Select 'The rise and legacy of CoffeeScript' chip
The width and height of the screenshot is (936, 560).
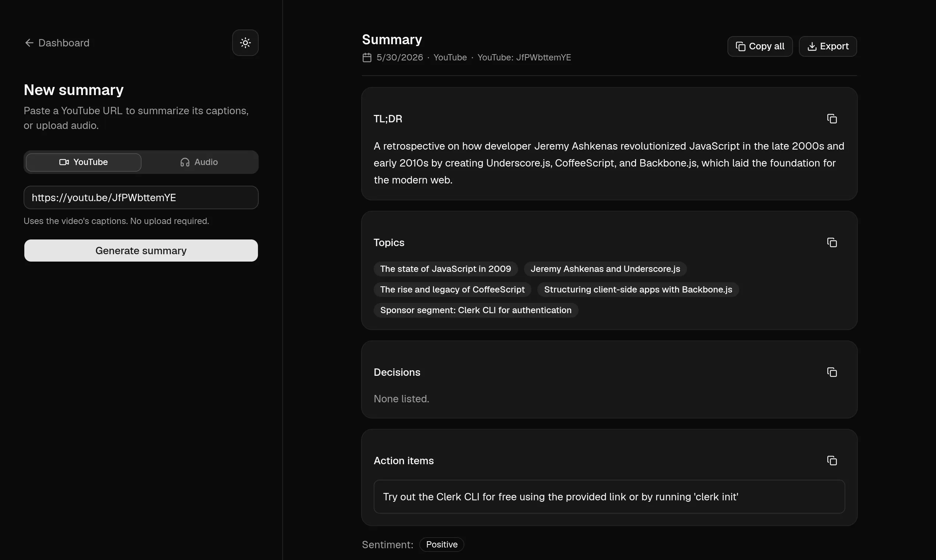pos(452,290)
